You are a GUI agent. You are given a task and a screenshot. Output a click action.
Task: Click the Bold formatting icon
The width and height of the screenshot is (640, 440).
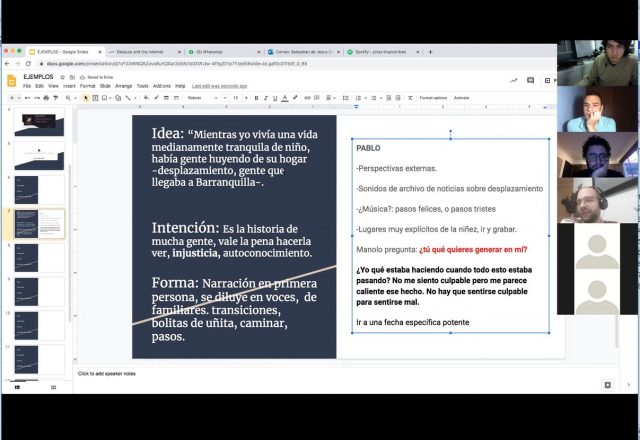(x=256, y=98)
